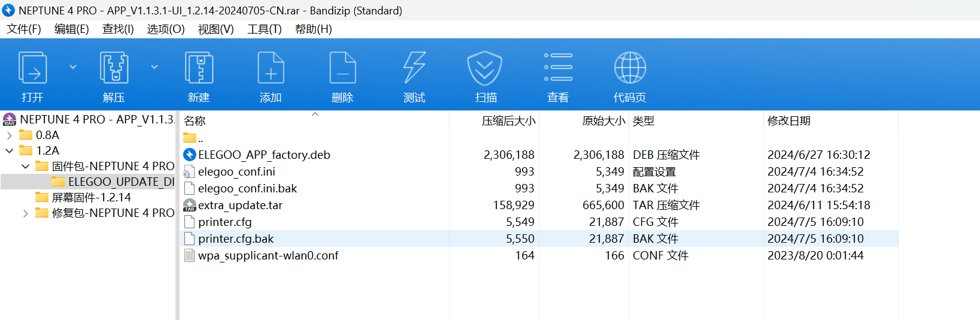Open dropdown arrow next to Extract button
980x320 pixels.
click(x=154, y=67)
